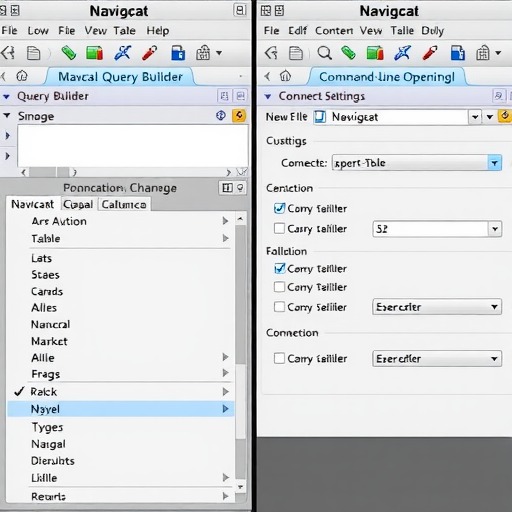512x512 pixels.
Task: Click the Market list entry
Action: coord(49,341)
